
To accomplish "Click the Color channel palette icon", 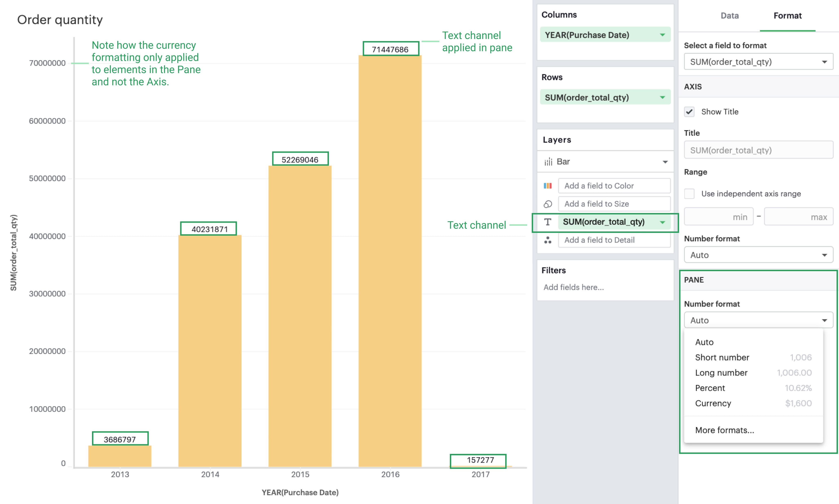I will (x=547, y=186).
